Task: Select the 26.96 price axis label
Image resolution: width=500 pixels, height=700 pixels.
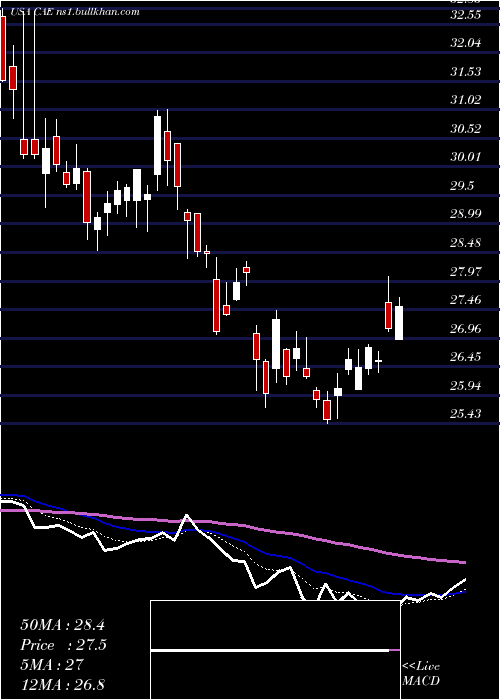Action: pos(466,329)
